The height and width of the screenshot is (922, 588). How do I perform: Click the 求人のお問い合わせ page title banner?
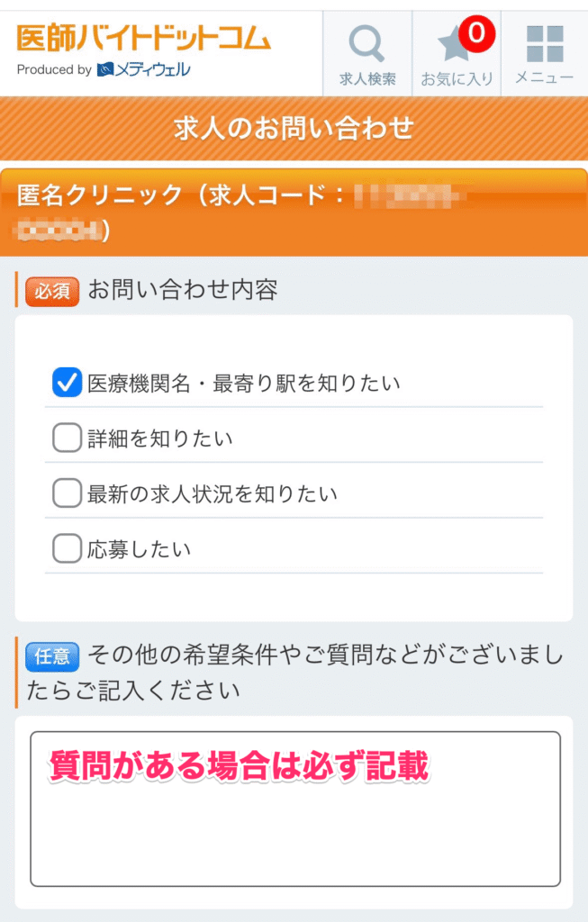[294, 128]
